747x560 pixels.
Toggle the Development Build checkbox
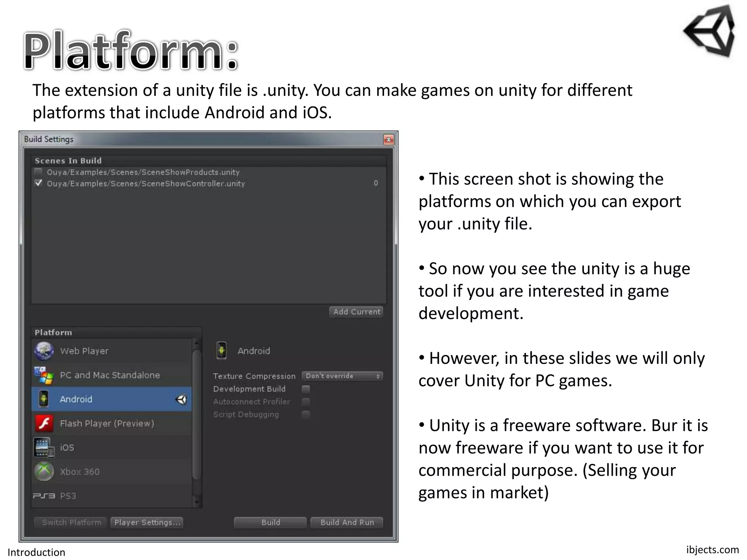point(306,389)
